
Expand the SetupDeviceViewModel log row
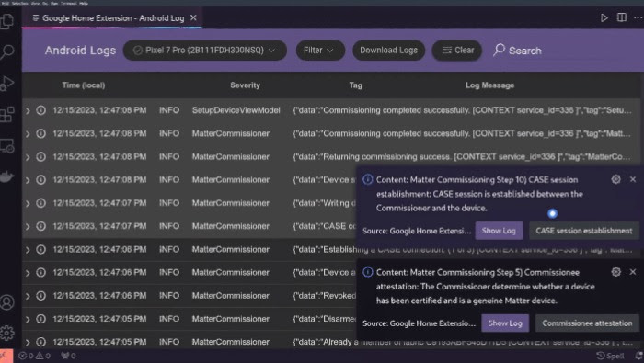(28, 111)
